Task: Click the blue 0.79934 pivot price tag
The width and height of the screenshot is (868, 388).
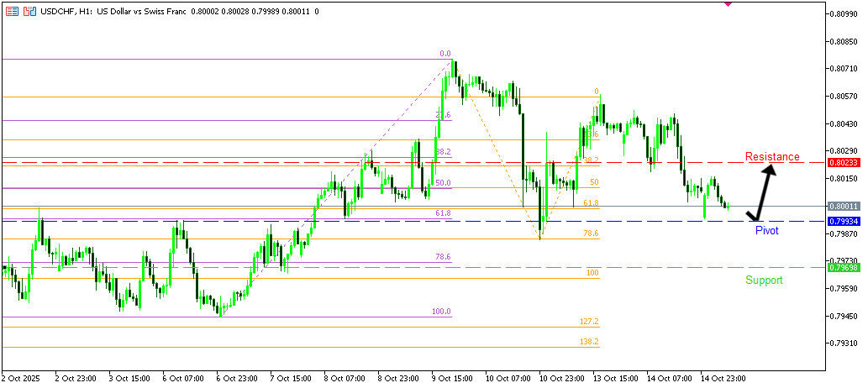Action: coord(843,221)
